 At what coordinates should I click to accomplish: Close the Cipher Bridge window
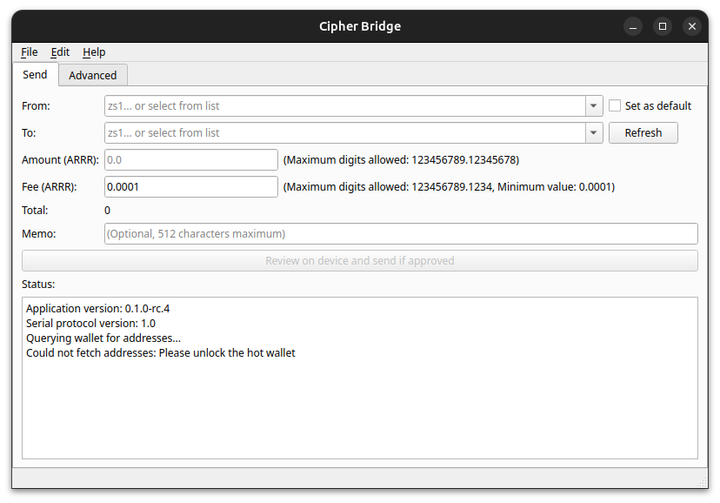[x=692, y=26]
